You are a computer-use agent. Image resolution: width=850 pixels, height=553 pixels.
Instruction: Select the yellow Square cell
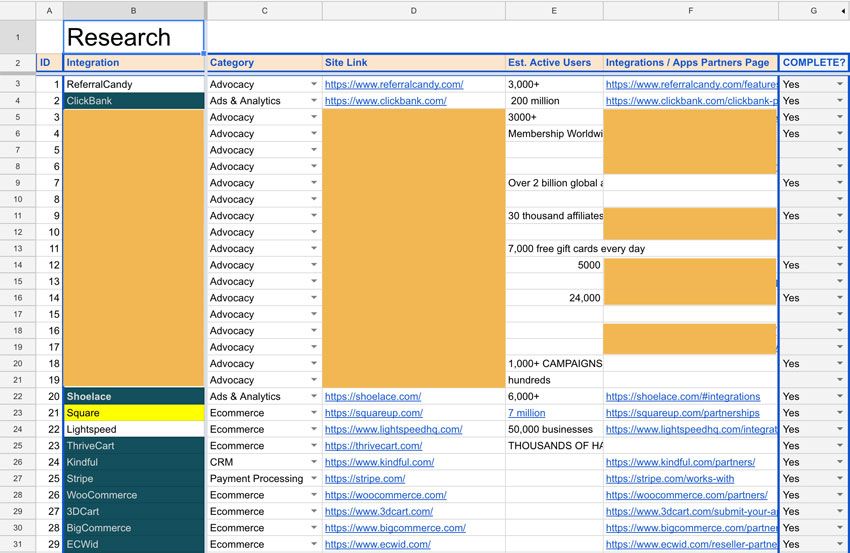(134, 413)
